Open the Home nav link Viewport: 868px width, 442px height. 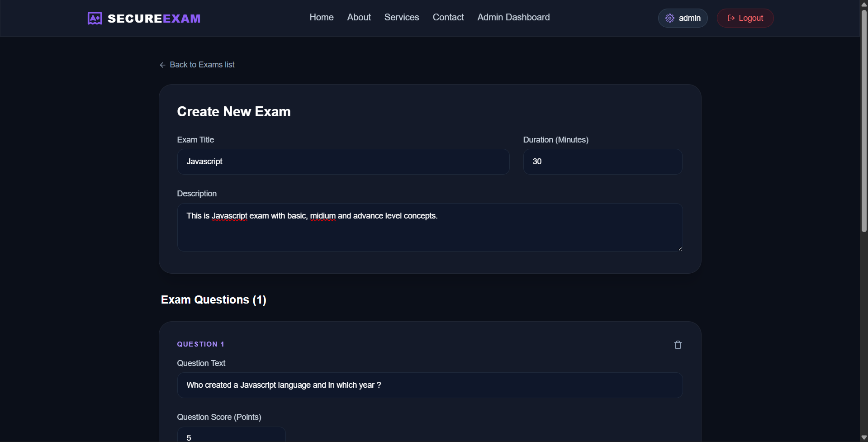point(322,17)
